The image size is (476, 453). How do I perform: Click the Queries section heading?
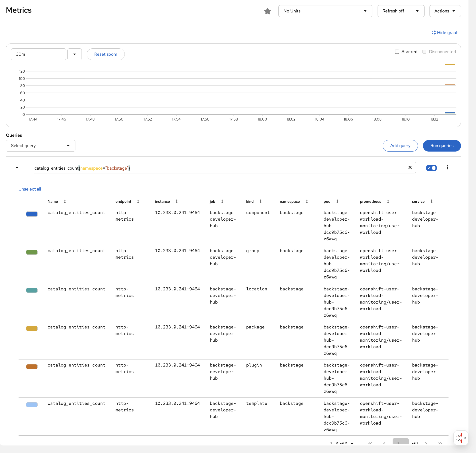pyautogui.click(x=14, y=135)
